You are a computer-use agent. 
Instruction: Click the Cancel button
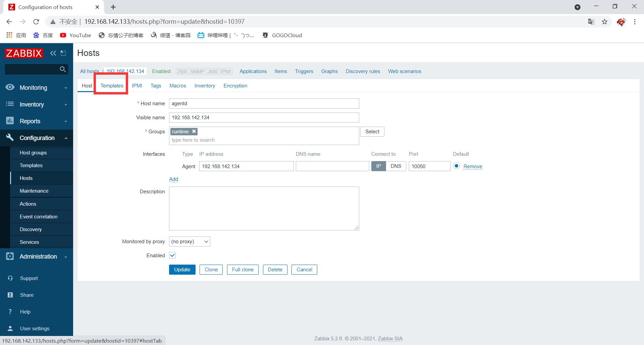pos(304,270)
